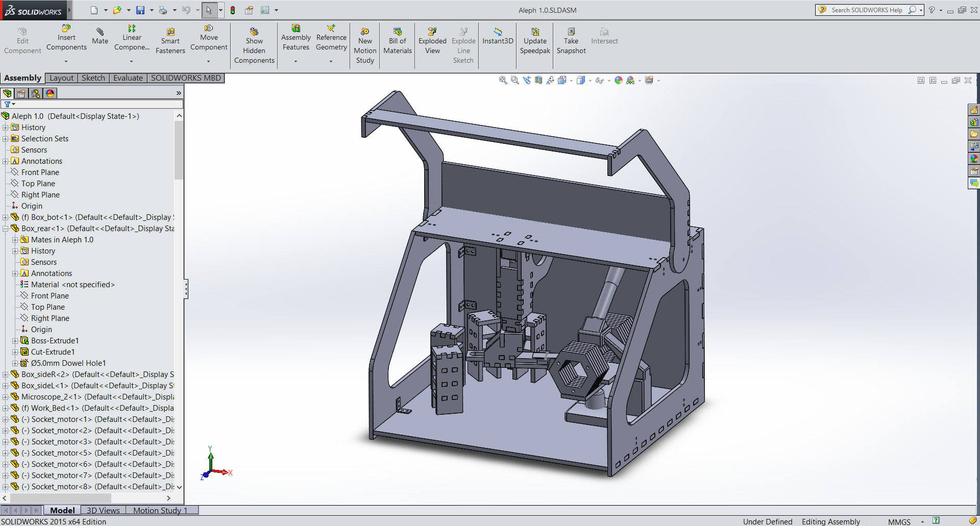Click the New document icon
The image size is (980, 526).
click(94, 10)
